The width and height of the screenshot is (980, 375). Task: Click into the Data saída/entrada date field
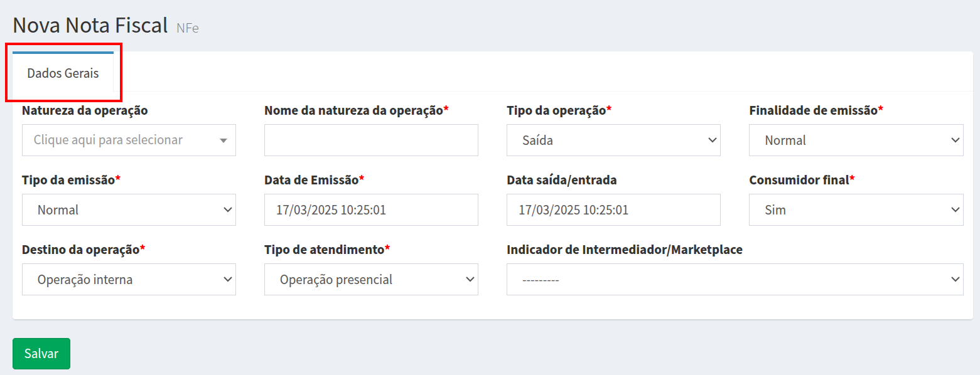coord(613,209)
